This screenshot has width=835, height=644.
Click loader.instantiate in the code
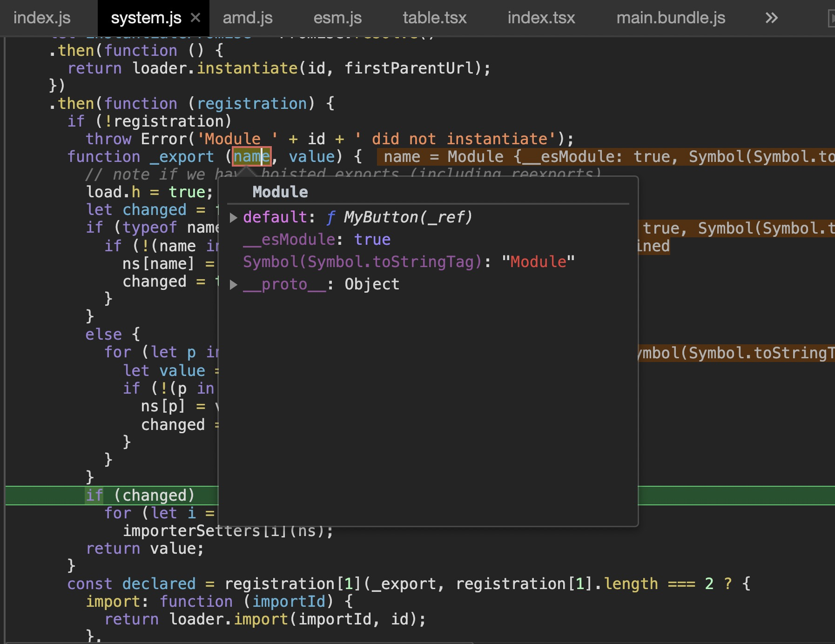247,68
